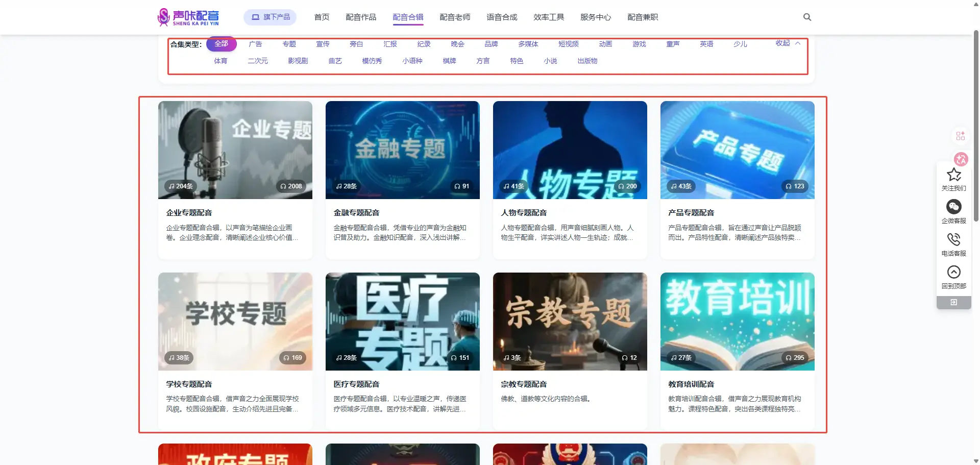Click the search magnifier icon
Image resolution: width=980 pixels, height=465 pixels.
(x=807, y=17)
